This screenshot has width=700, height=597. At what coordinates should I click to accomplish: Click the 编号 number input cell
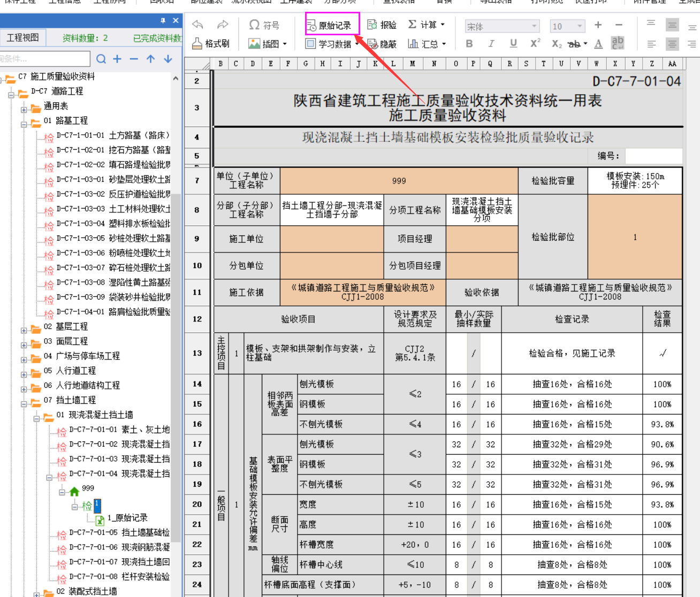654,156
